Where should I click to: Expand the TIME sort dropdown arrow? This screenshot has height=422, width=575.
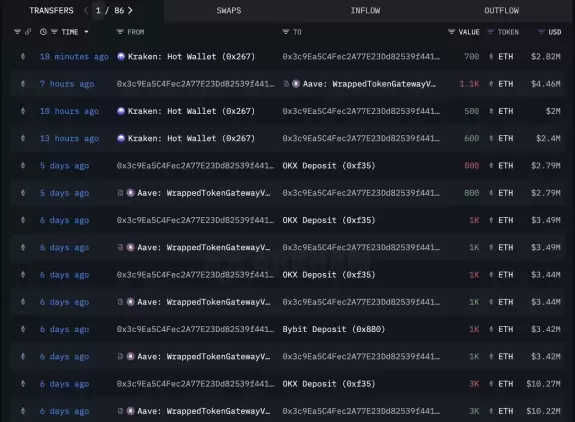[x=86, y=32]
